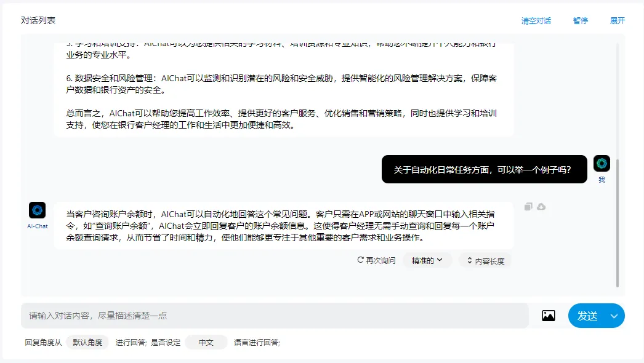
Task: Click 展开 to expand the panel
Action: point(618,21)
